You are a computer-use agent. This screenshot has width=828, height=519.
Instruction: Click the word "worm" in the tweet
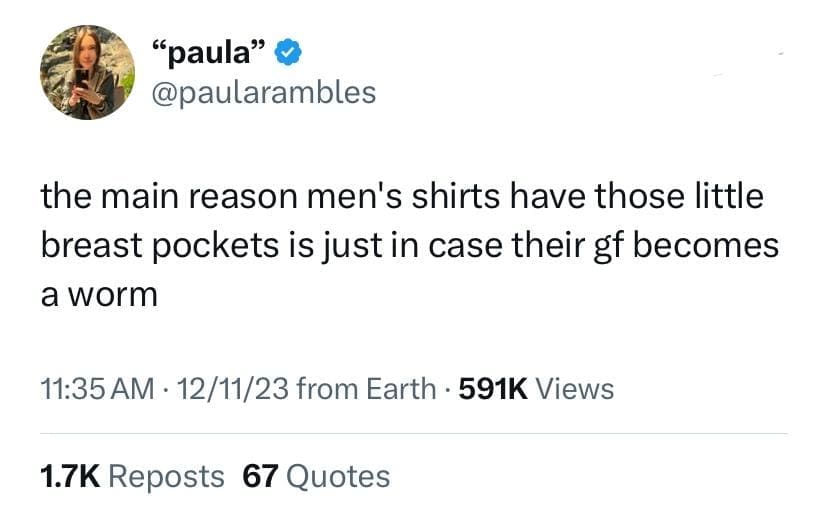point(113,295)
